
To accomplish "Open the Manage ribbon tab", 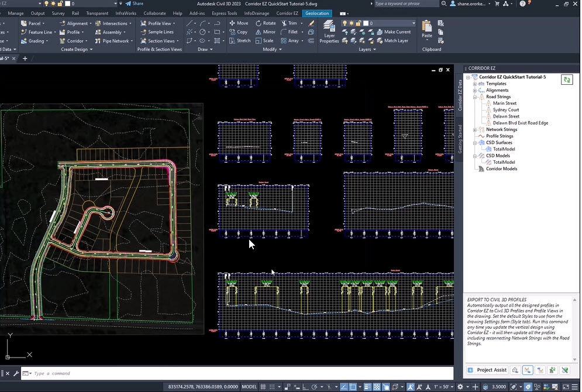I will tap(16, 13).
